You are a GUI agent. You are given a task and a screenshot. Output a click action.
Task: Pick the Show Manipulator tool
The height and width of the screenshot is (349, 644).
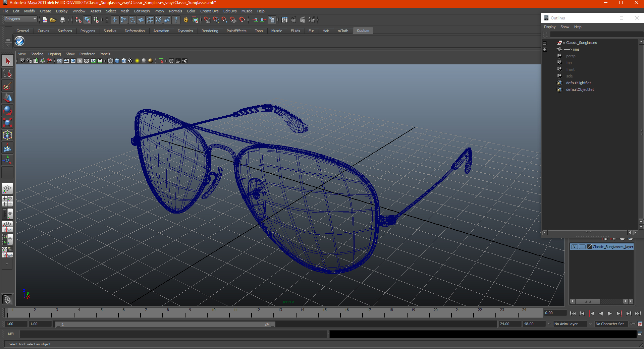click(x=7, y=160)
